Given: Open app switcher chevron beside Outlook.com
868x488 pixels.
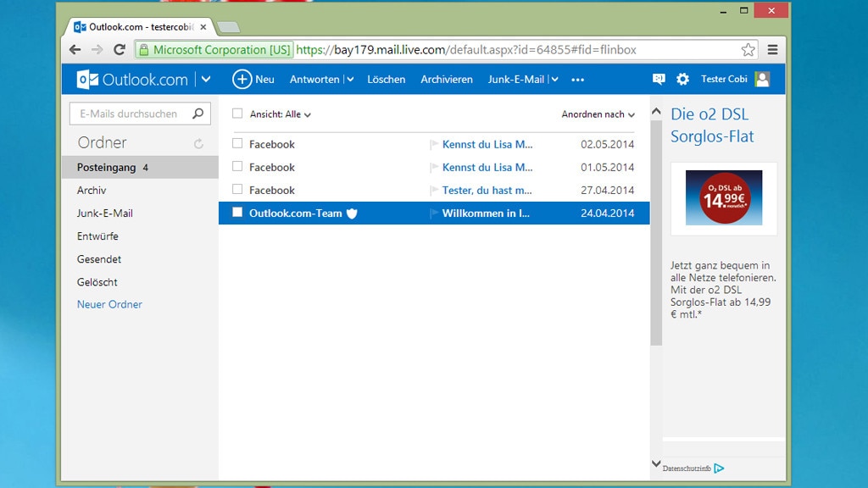Looking at the screenshot, I should coord(206,79).
